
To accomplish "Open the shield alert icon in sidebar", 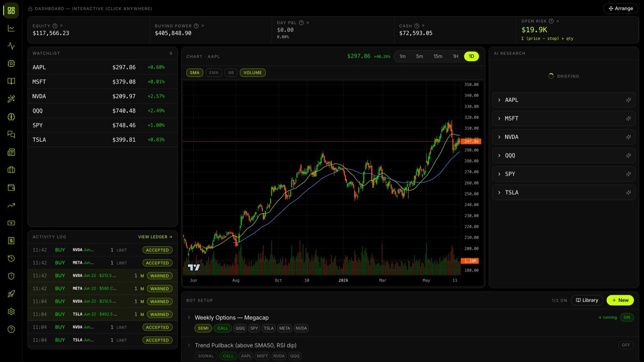I will pos(11,276).
